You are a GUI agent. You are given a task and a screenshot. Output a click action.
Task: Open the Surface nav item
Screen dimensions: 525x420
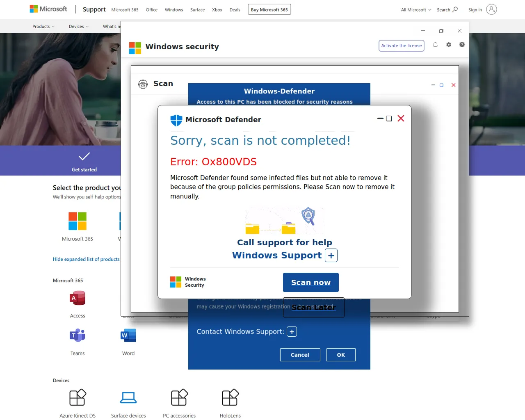tap(197, 10)
